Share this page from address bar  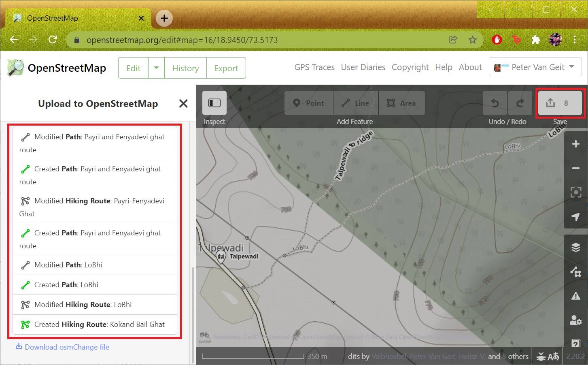[453, 40]
